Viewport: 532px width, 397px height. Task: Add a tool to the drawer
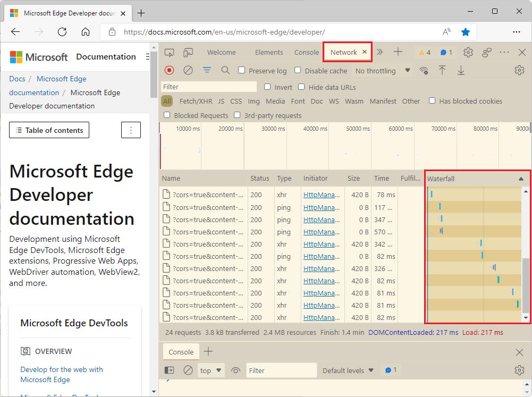pyautogui.click(x=208, y=351)
